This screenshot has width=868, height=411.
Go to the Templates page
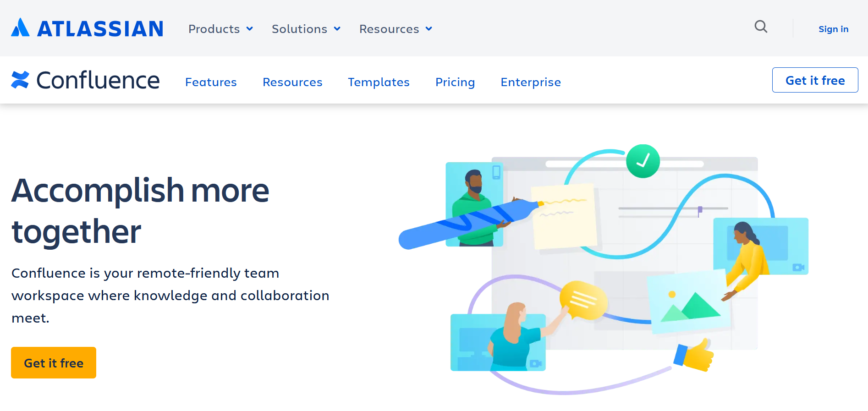point(379,82)
